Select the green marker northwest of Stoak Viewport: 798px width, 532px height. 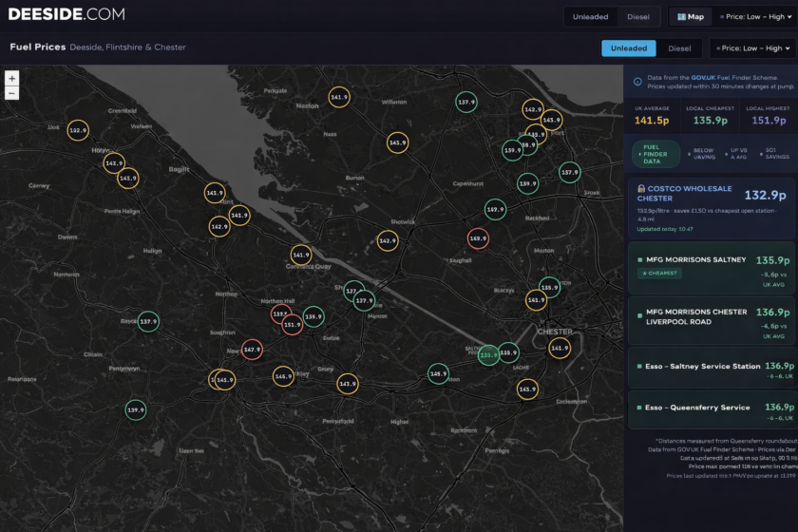pos(569,172)
